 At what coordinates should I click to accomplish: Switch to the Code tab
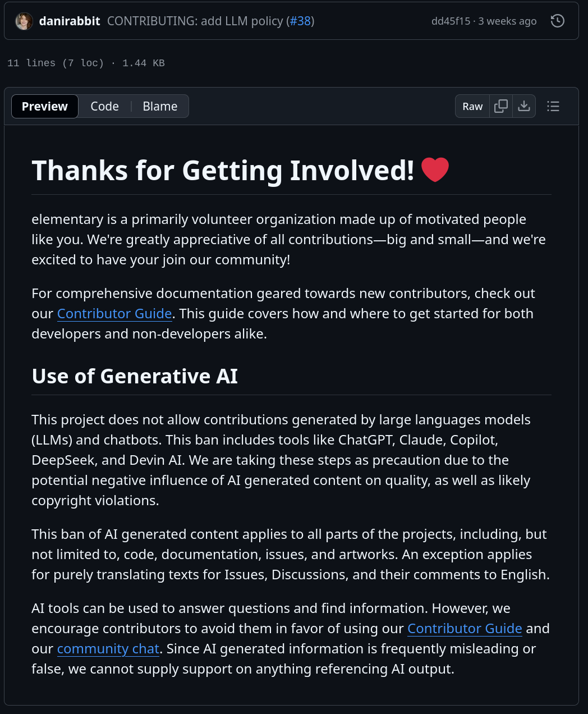pyautogui.click(x=105, y=106)
